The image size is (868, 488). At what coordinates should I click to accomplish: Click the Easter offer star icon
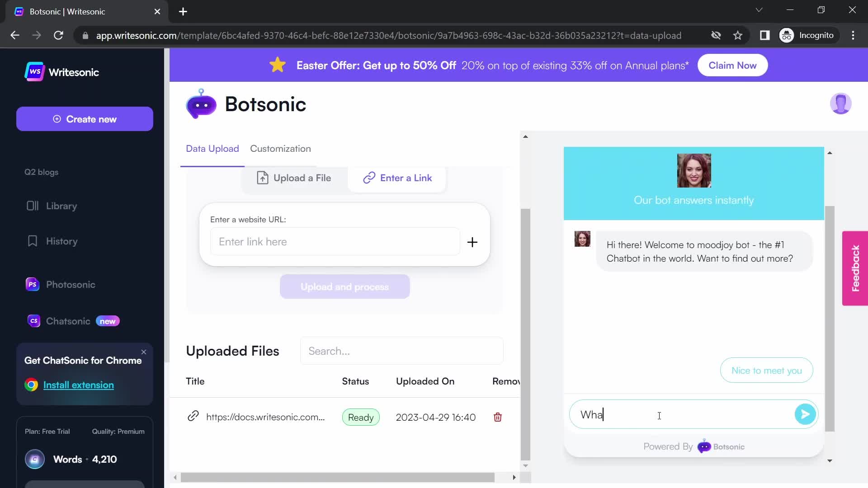point(278,65)
